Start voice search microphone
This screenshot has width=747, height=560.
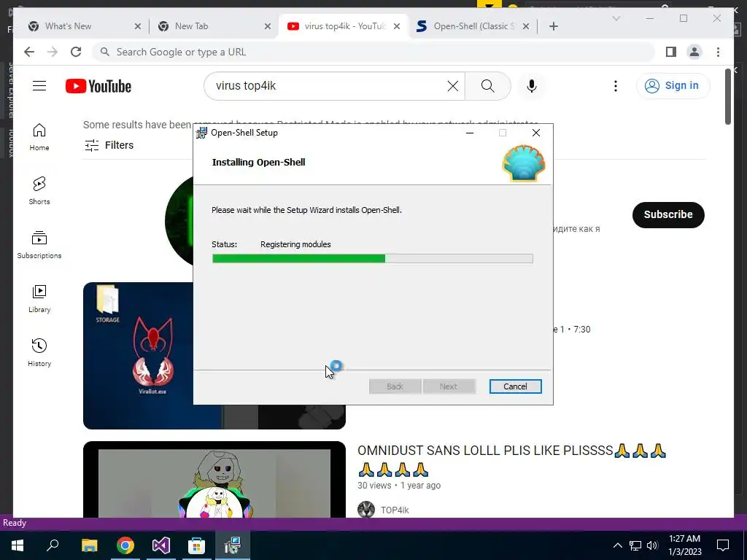coord(532,86)
